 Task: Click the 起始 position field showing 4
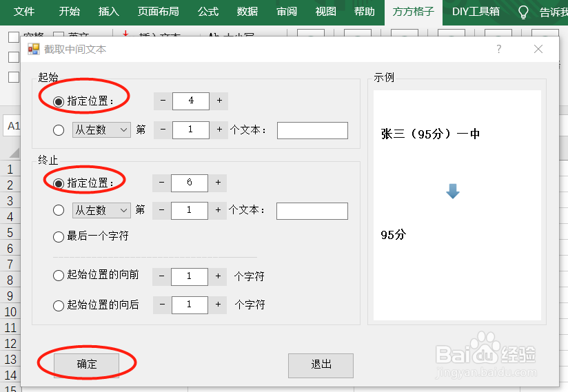[191, 101]
